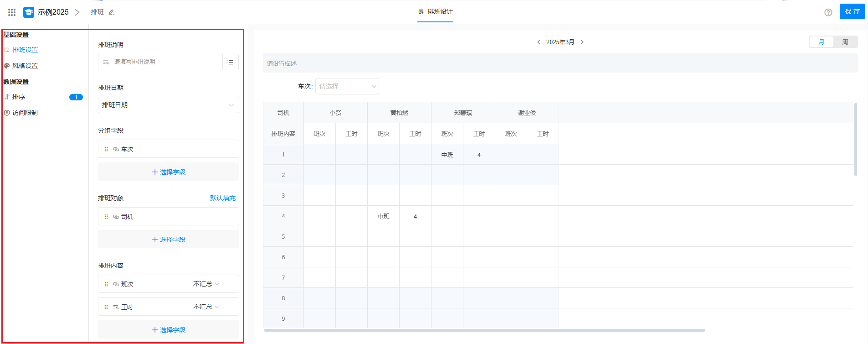Click the 保存 button
The height and width of the screenshot is (344, 868).
[852, 11]
